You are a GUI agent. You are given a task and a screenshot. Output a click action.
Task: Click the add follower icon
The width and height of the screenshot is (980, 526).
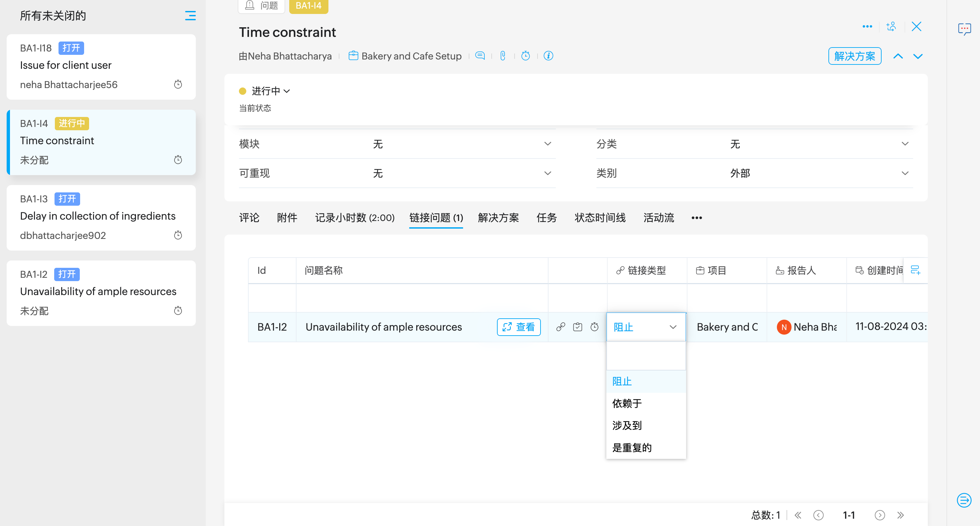[891, 27]
